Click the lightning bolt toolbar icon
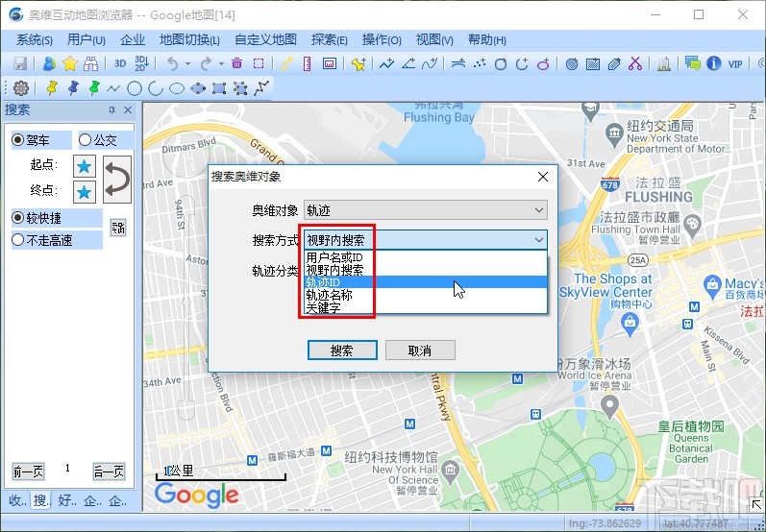766x532 pixels. tap(286, 63)
